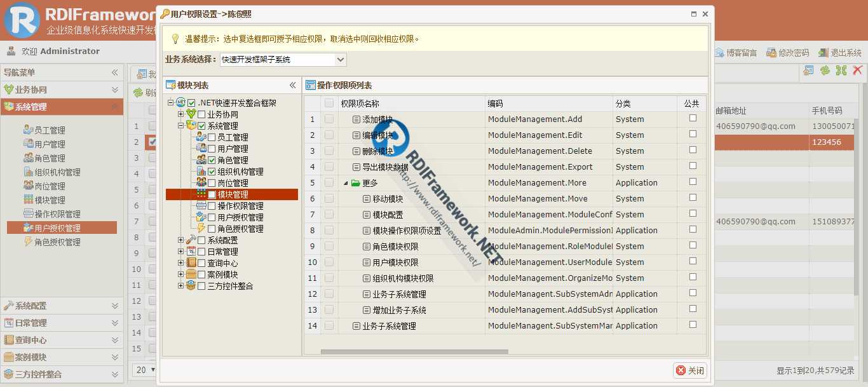Click the list icon beside 添加模块
This screenshot has width=868, height=387.
(x=356, y=119)
